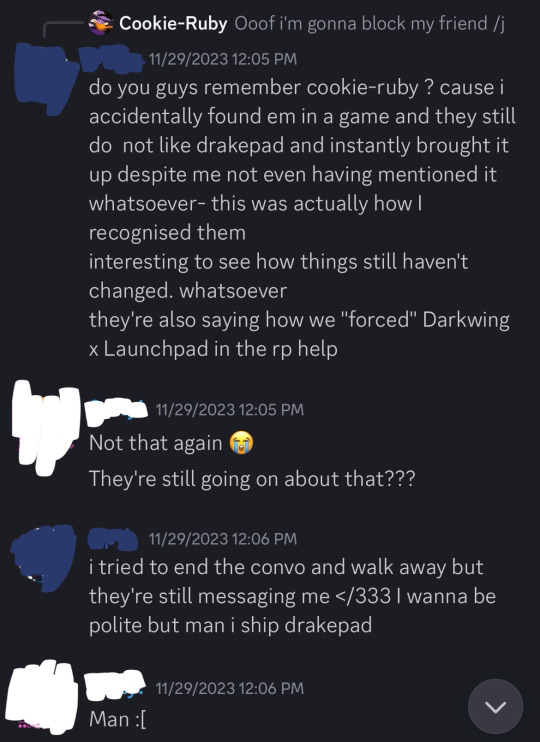Click the first 11/29/2023 12:05 PM timestamp

[x=223, y=59]
